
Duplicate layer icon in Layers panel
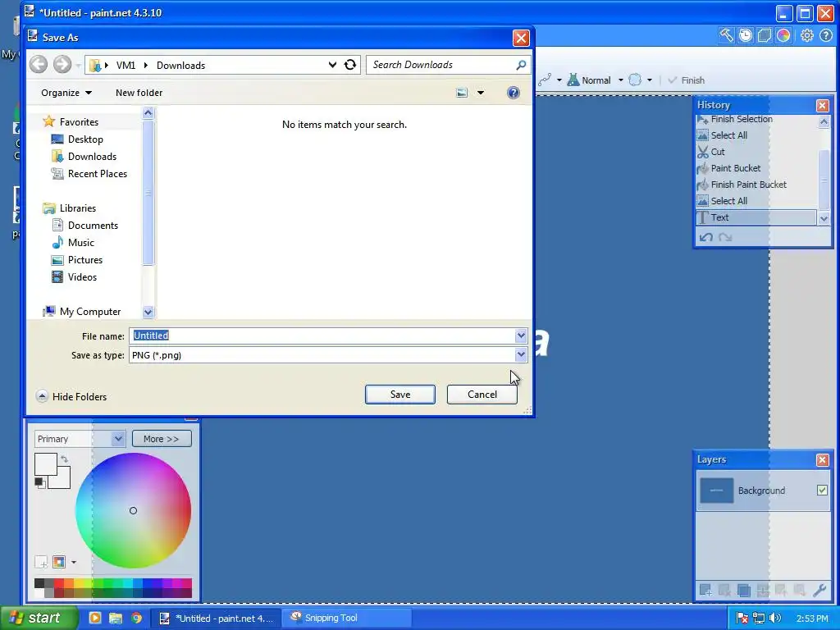[x=743, y=591]
